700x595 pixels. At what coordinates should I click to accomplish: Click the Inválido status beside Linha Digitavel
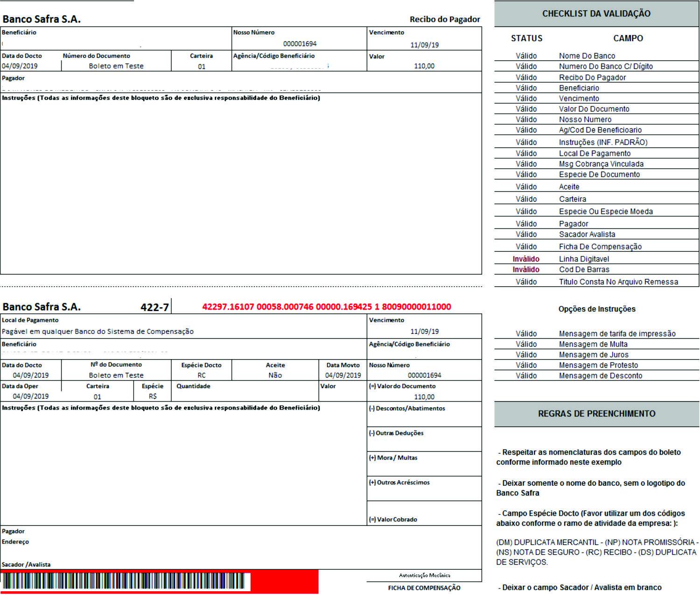click(x=526, y=259)
